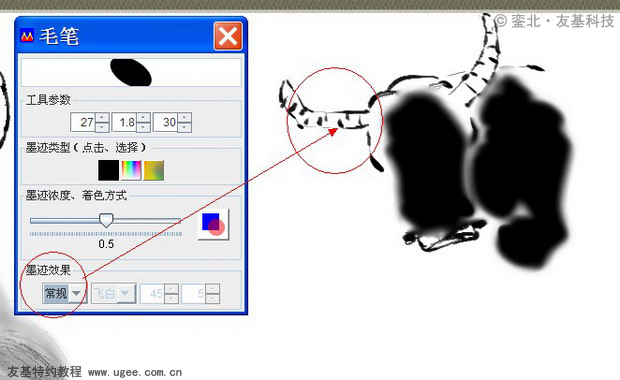The height and width of the screenshot is (380, 620).
Task: Decrease the 30 parameter stepper
Action: point(185,127)
